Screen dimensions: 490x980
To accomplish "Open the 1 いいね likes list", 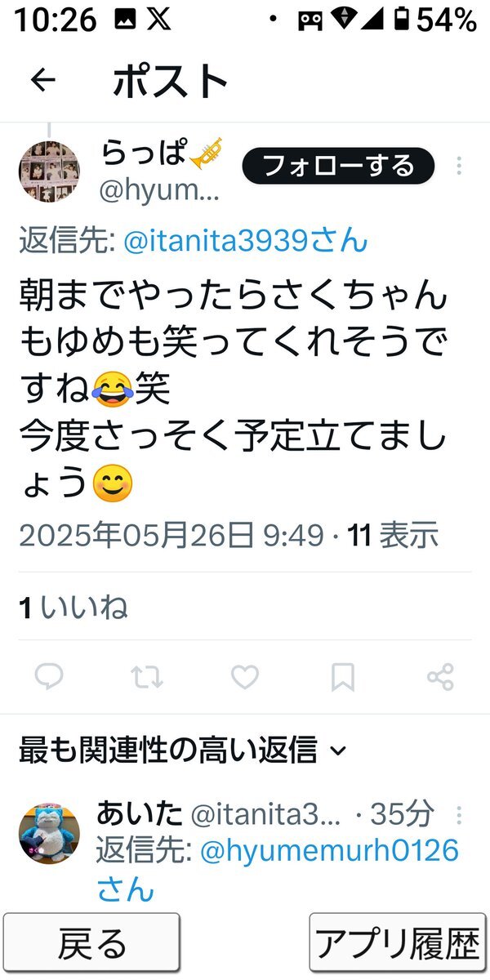I will (73, 607).
